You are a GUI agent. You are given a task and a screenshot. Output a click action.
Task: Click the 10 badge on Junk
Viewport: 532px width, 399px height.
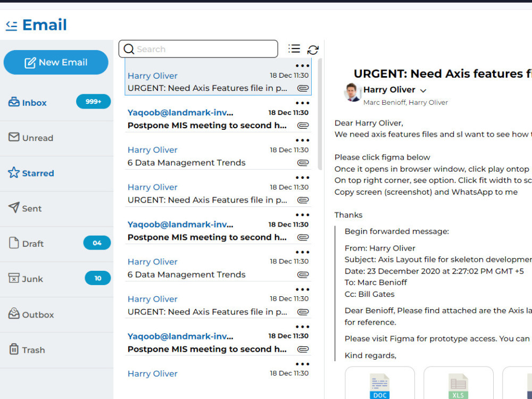click(x=98, y=278)
